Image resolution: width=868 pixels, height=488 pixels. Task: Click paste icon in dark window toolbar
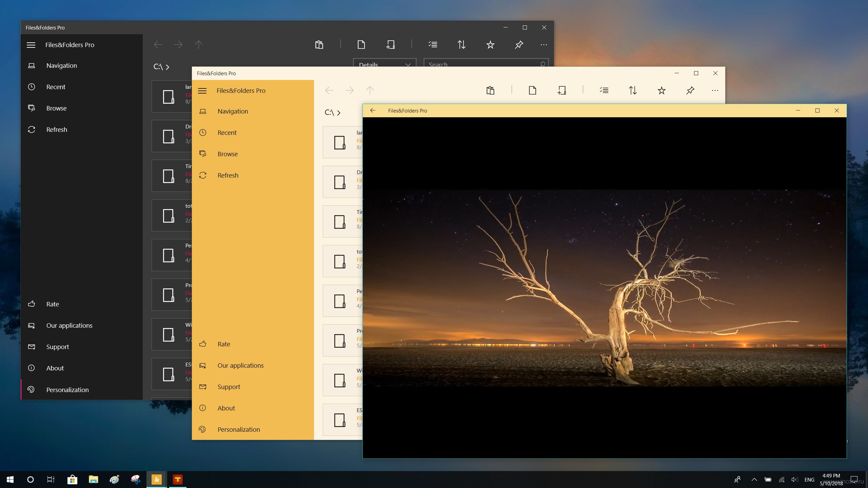pos(319,44)
